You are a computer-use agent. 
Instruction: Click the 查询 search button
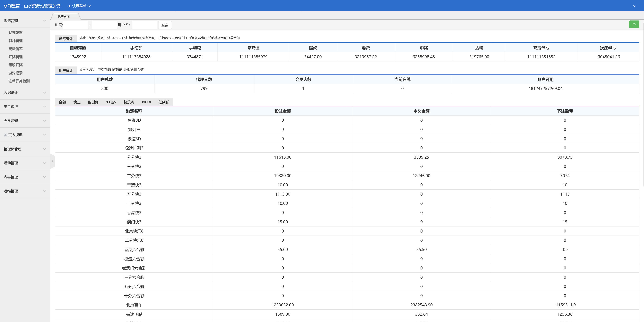click(165, 25)
